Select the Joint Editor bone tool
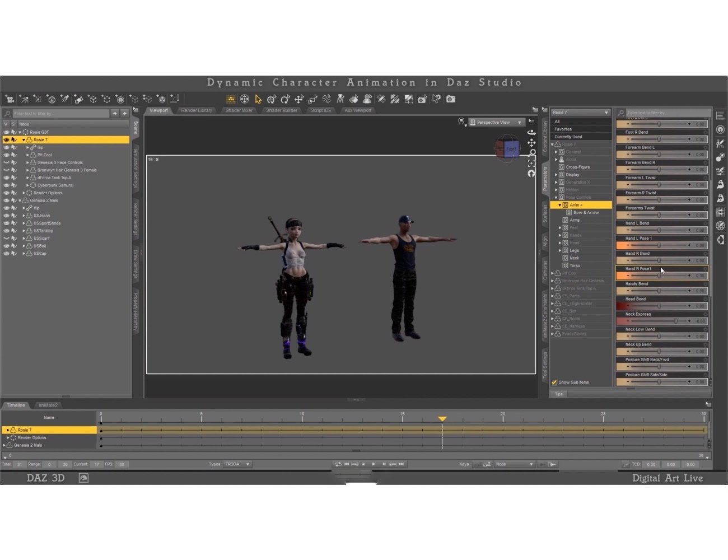This screenshot has height=560, width=728. [325, 99]
